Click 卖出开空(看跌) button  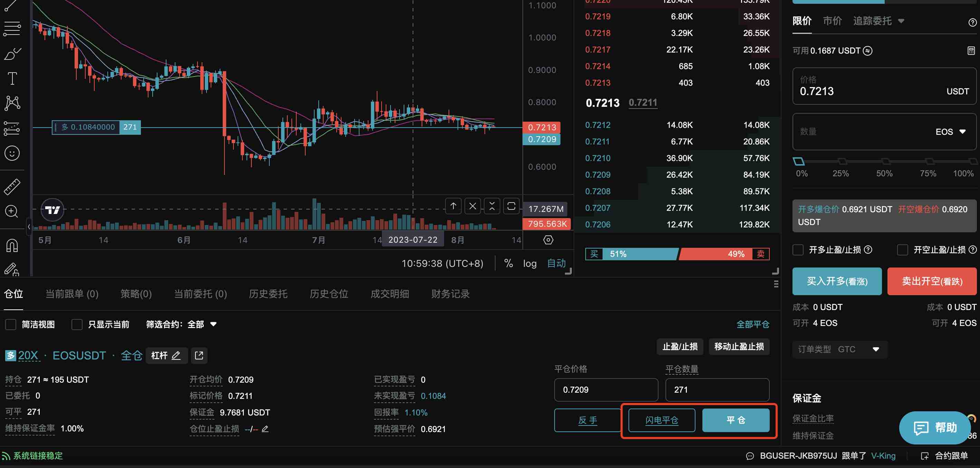(x=932, y=281)
